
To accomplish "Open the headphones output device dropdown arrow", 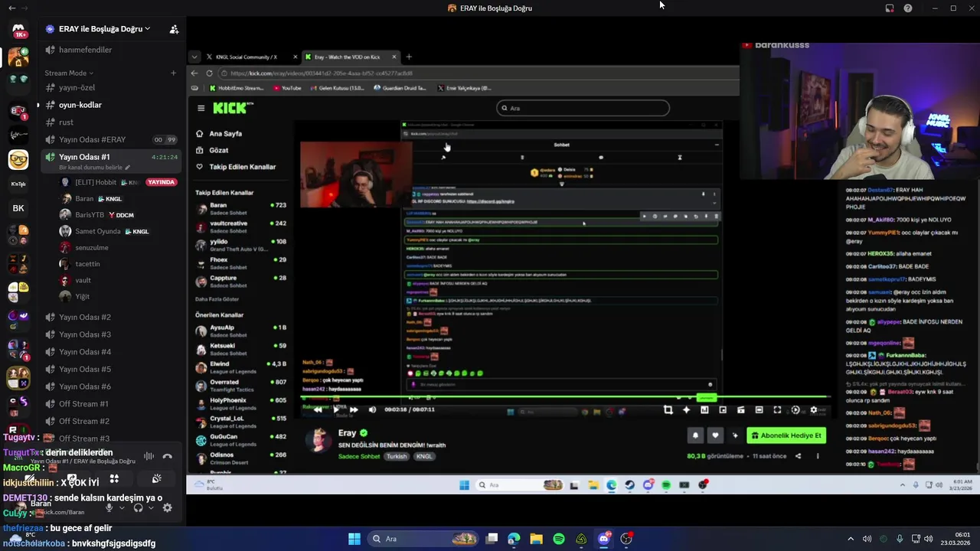I will (150, 507).
